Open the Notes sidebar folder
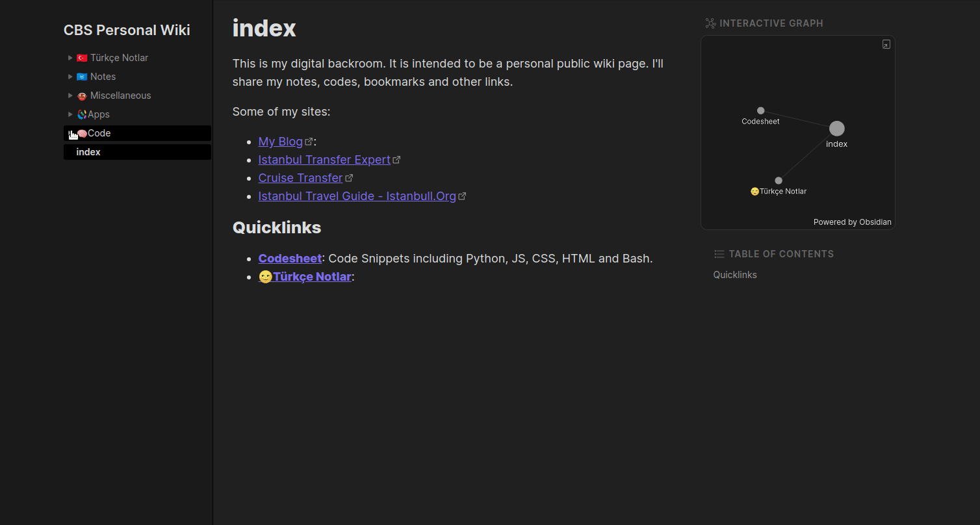Screen dimensions: 980x525 137,77
